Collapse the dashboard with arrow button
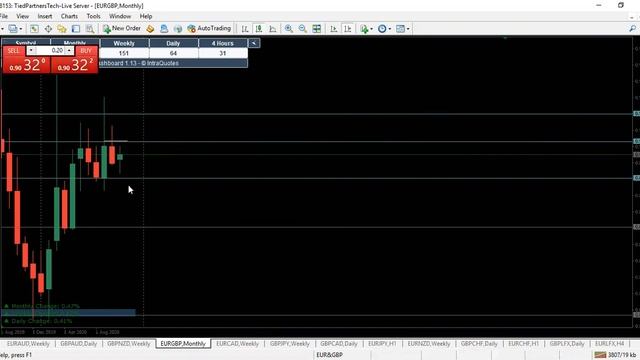Viewport: 640px width, 360px height. [254, 43]
